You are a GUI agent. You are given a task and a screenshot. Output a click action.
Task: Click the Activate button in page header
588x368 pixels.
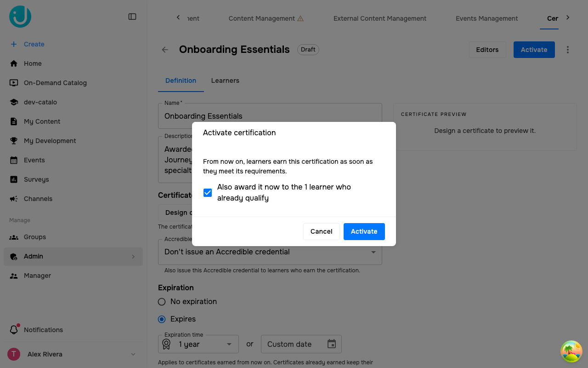[x=534, y=50]
